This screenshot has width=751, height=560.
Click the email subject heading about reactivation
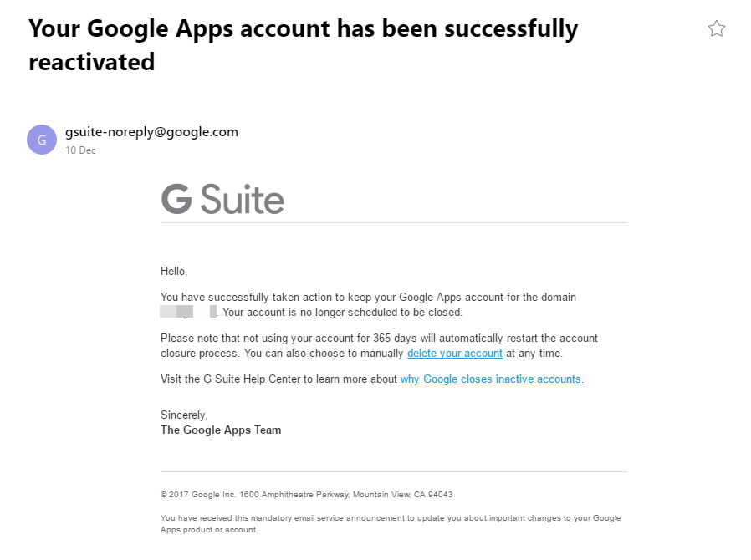coord(304,45)
